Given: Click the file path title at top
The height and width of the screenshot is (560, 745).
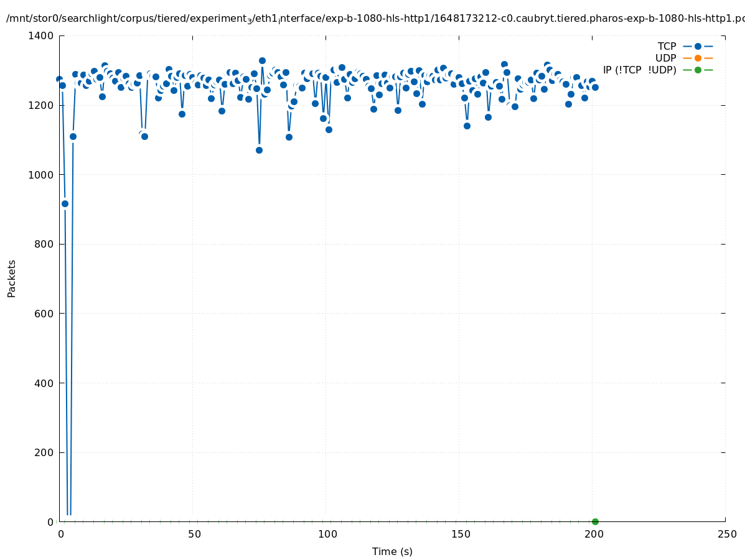Looking at the screenshot, I should [x=373, y=19].
